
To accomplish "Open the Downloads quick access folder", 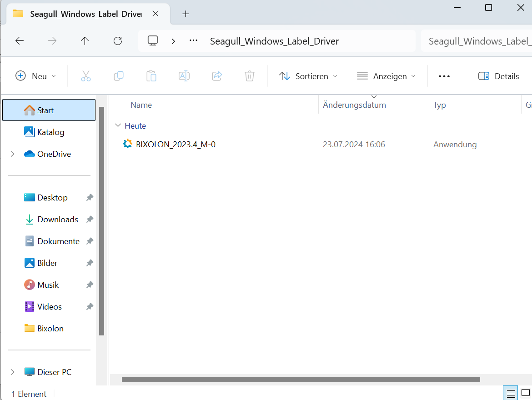I will point(58,220).
